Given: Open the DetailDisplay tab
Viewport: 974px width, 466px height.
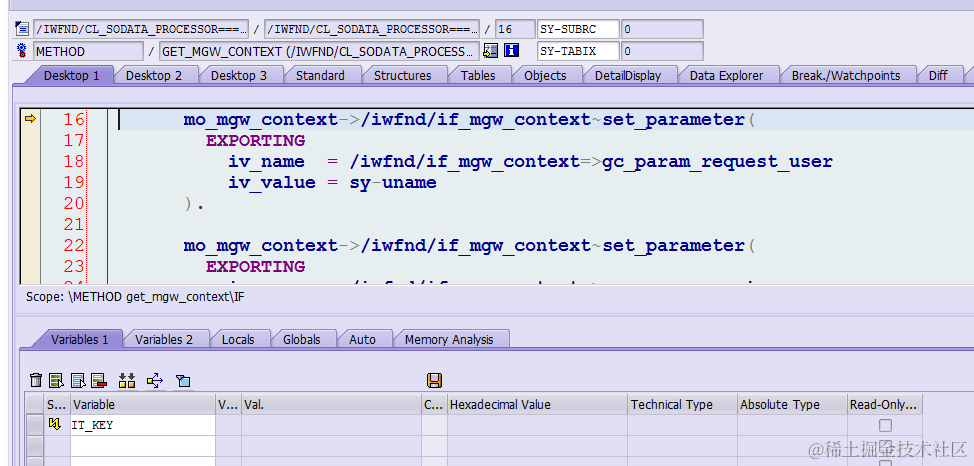Looking at the screenshot, I should [627, 75].
